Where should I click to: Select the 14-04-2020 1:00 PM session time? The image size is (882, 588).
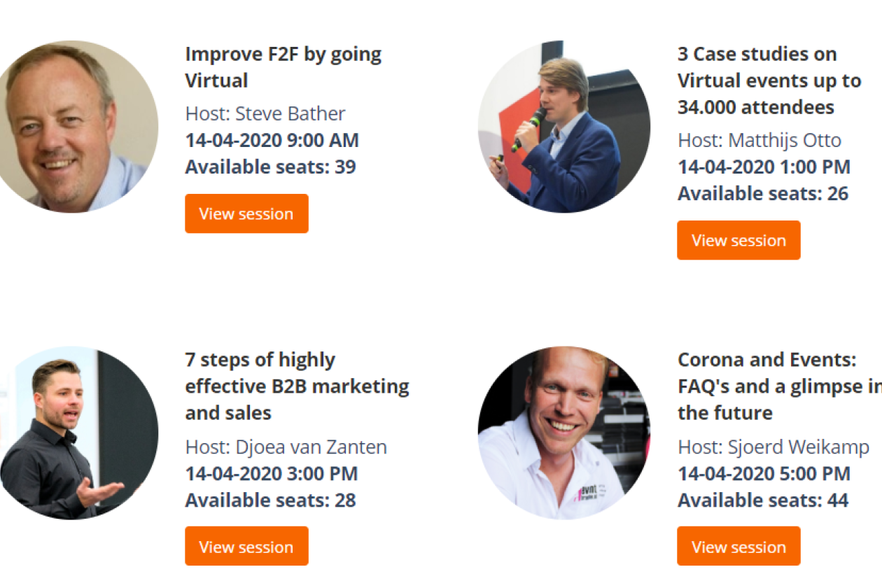(x=764, y=167)
